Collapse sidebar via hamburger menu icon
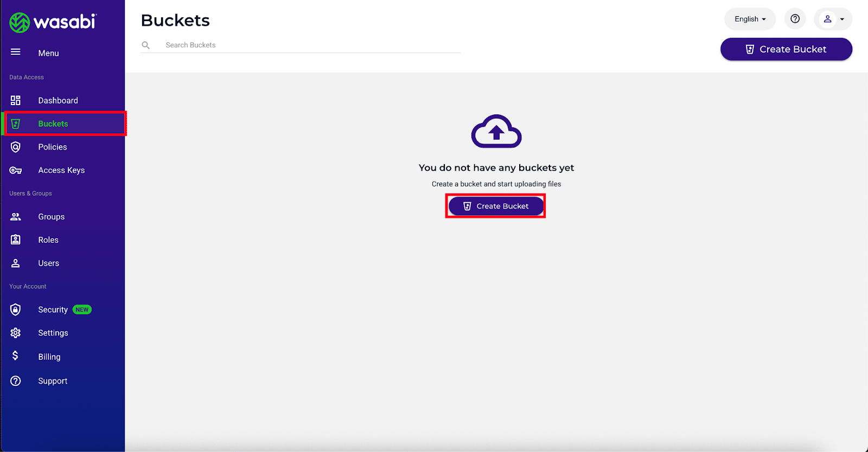The height and width of the screenshot is (452, 868). click(x=16, y=52)
